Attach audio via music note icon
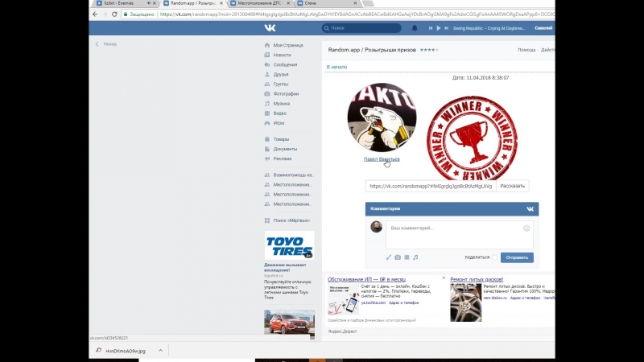This screenshot has width=644, height=362. coord(415,257)
